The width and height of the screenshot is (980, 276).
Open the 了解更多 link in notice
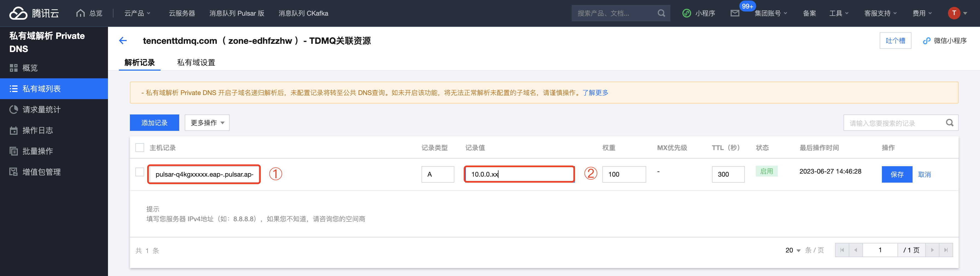tap(595, 93)
